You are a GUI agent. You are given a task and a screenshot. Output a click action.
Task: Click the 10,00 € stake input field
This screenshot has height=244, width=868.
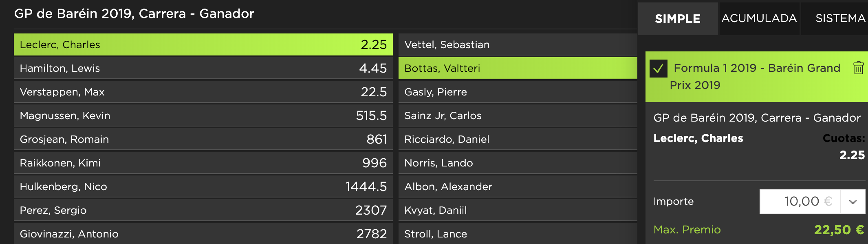click(x=800, y=202)
